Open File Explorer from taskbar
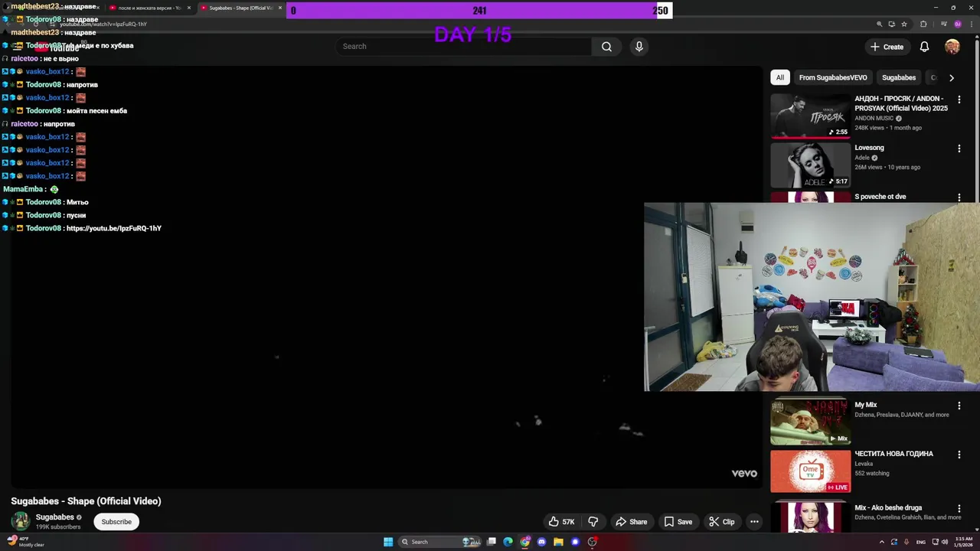The height and width of the screenshot is (551, 980). pyautogui.click(x=558, y=542)
